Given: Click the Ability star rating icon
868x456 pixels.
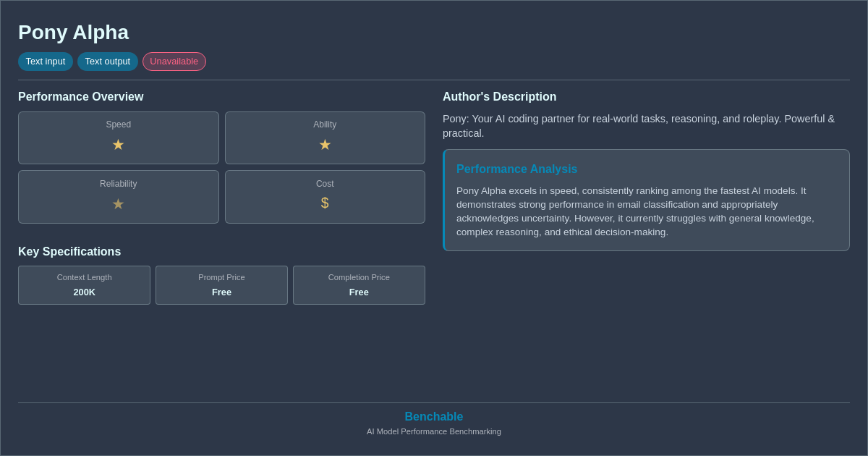Looking at the screenshot, I should click(325, 145).
